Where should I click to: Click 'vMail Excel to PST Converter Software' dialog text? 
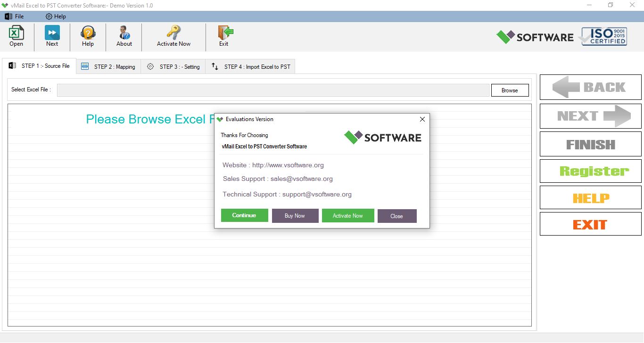264,147
